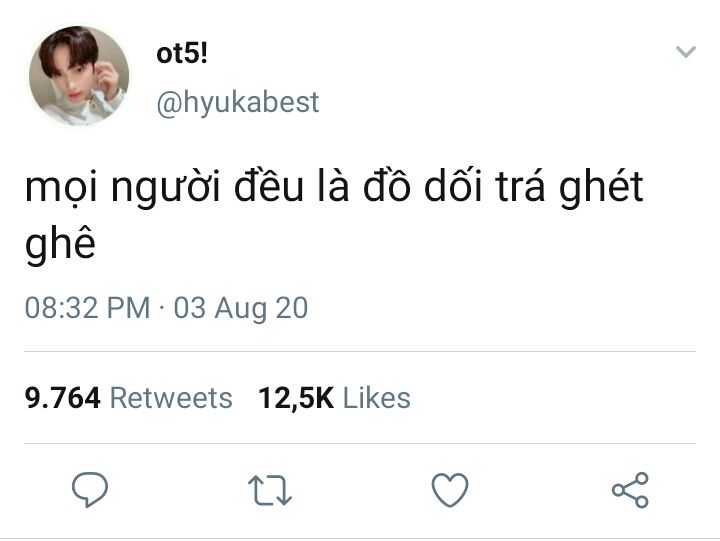This screenshot has width=720, height=541.
Task: Tap the 12,5K like count number
Action: coord(295,398)
